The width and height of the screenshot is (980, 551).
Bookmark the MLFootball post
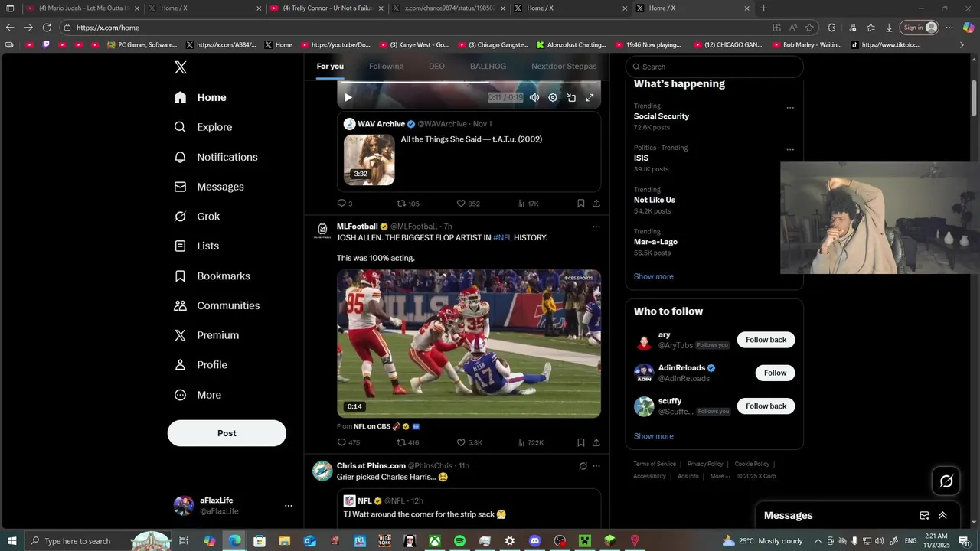point(580,442)
